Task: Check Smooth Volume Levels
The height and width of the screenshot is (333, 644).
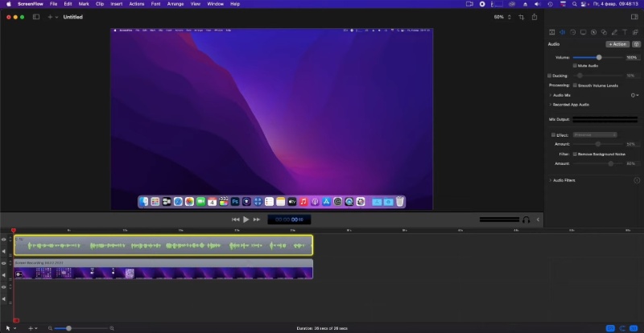Action: pos(575,85)
